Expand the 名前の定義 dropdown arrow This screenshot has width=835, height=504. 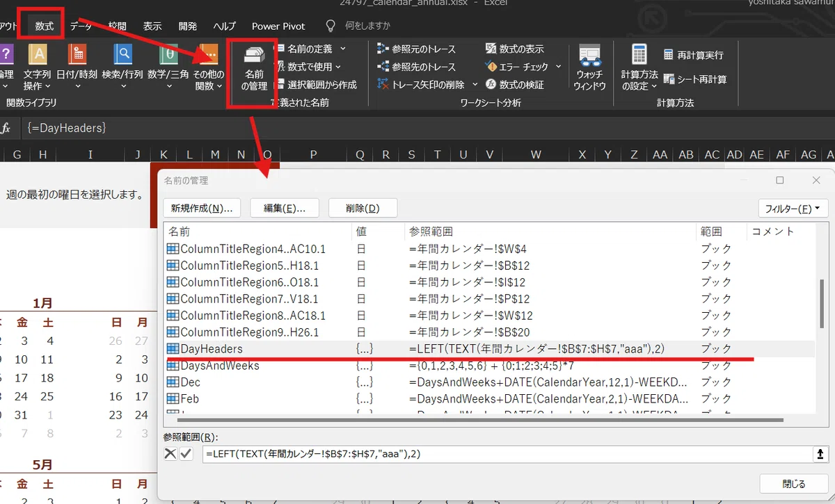click(343, 49)
